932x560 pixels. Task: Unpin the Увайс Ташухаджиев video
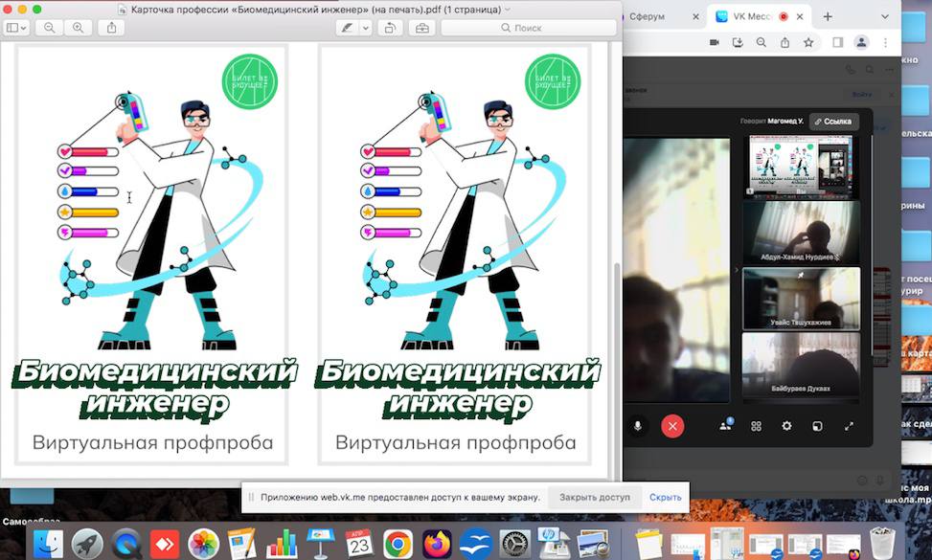(x=801, y=276)
